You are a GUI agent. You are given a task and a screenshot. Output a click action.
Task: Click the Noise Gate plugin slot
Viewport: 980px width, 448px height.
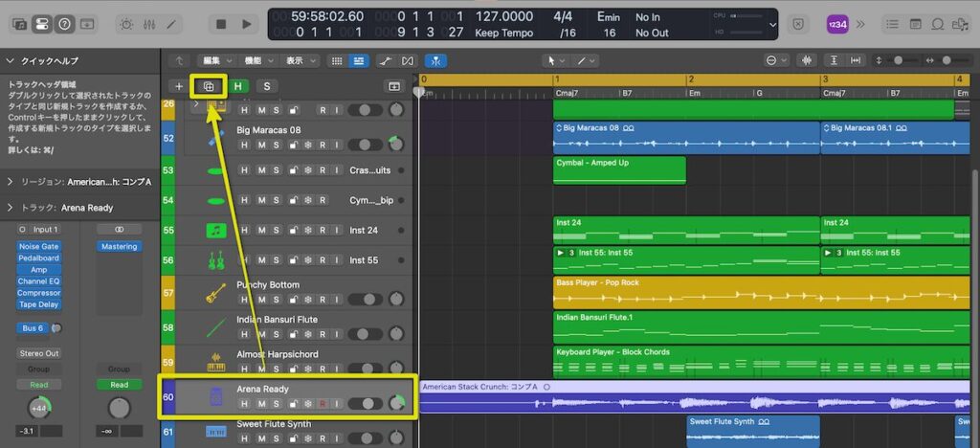click(x=38, y=247)
